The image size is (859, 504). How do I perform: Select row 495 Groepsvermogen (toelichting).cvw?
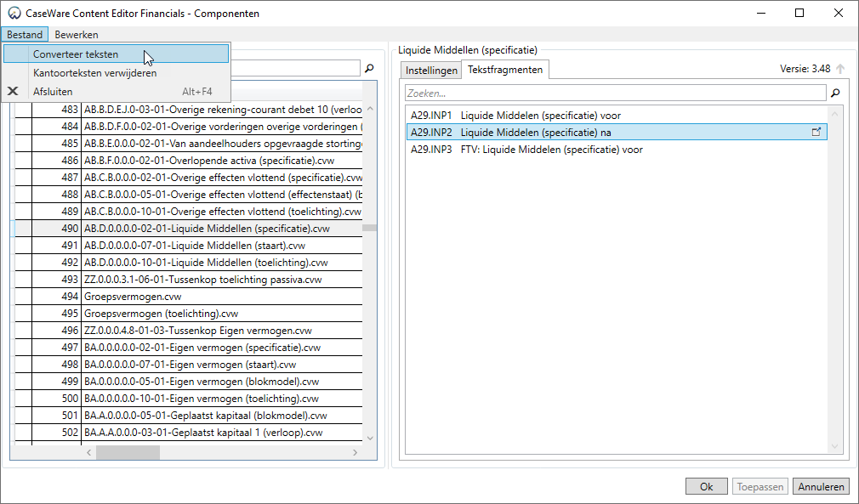(x=189, y=313)
